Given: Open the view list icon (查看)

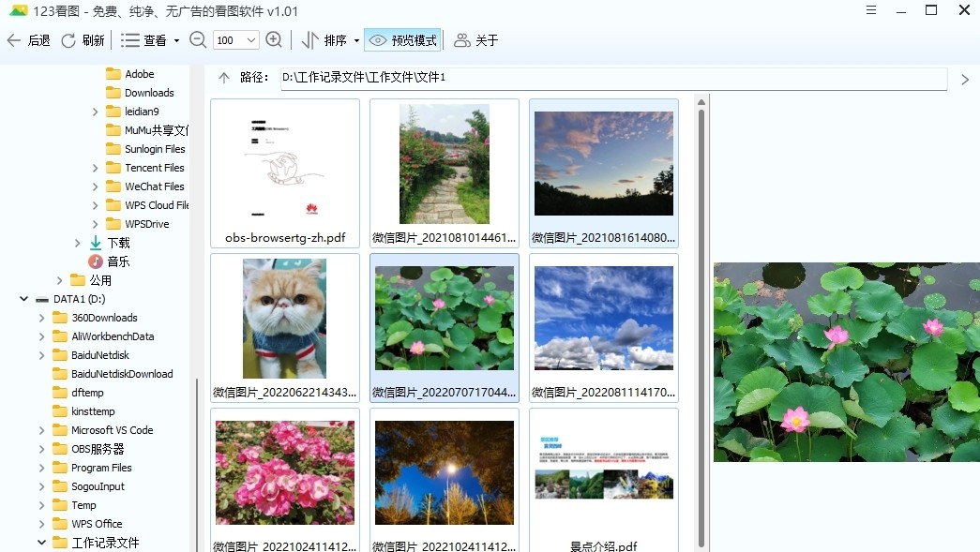Looking at the screenshot, I should click(x=129, y=40).
